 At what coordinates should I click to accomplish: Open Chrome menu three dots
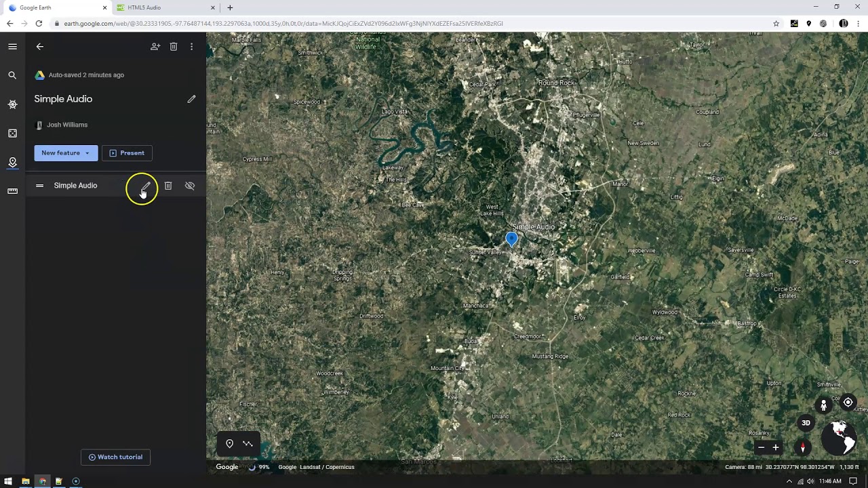(x=859, y=23)
